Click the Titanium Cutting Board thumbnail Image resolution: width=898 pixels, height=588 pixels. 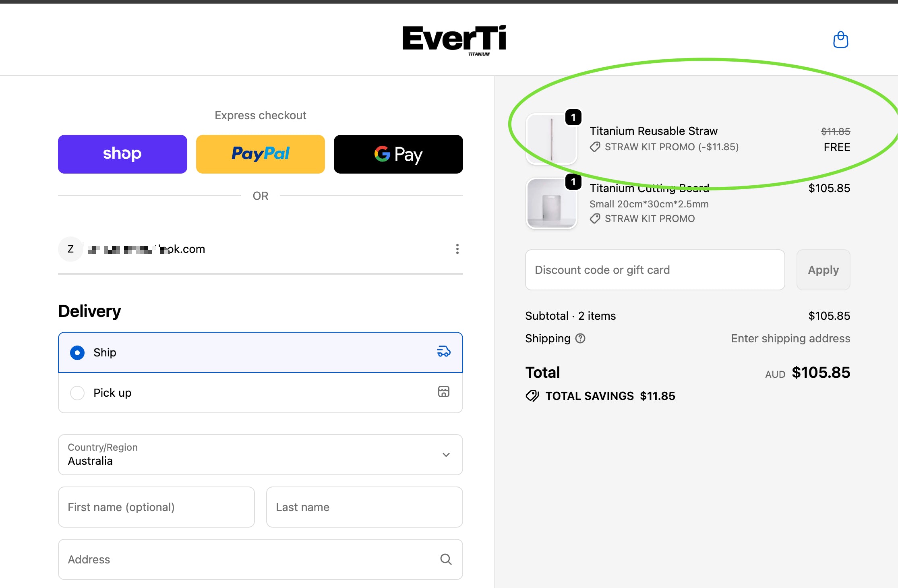[551, 204]
